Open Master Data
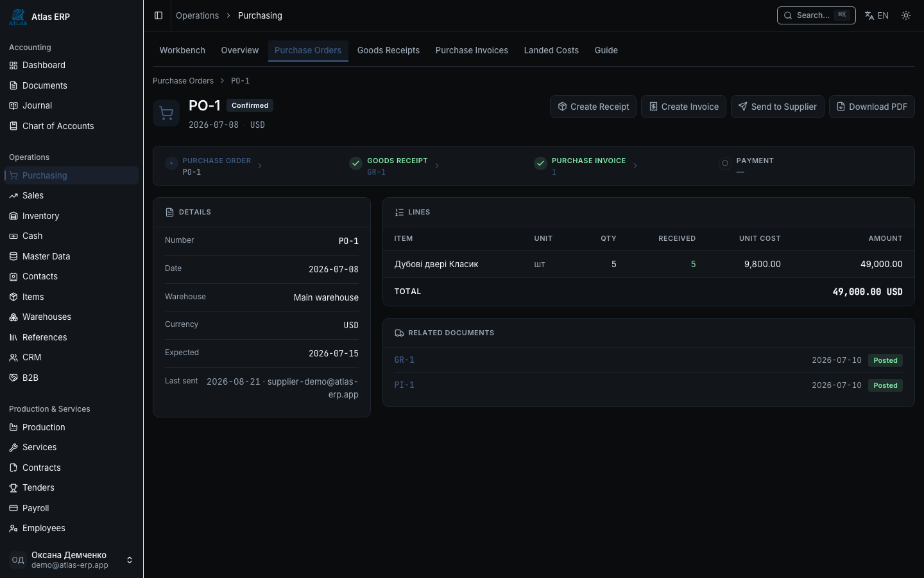The image size is (924, 578). (x=71, y=256)
